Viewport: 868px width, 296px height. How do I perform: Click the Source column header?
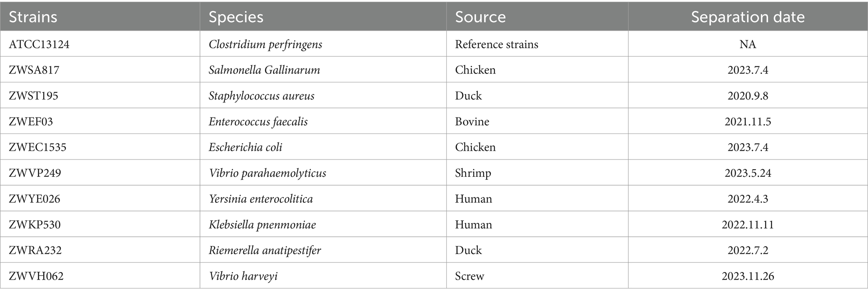click(537, 17)
